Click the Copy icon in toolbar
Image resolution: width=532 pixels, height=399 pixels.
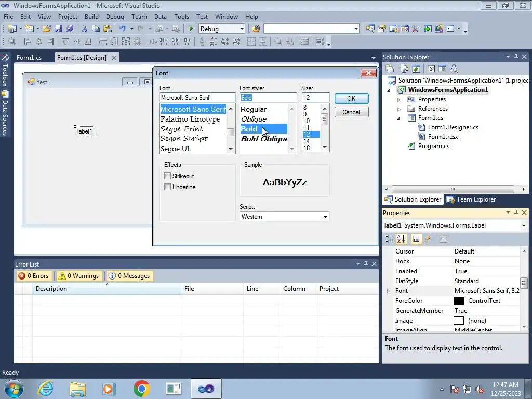[96, 29]
